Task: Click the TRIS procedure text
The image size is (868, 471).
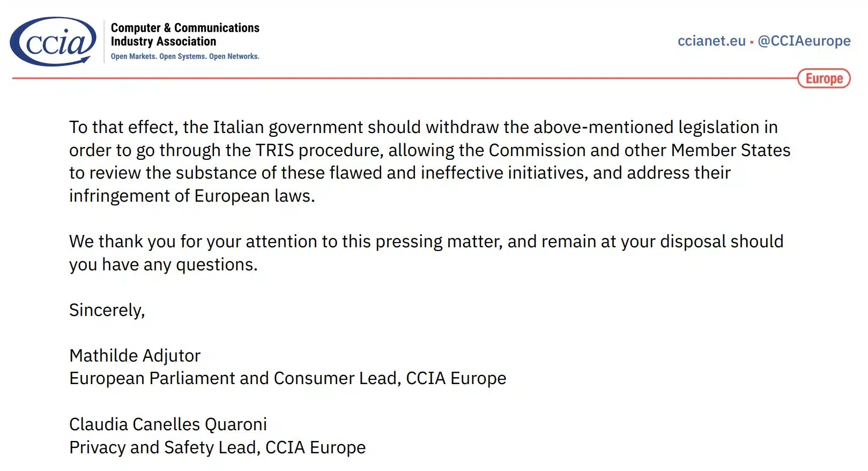Action: coord(320,150)
